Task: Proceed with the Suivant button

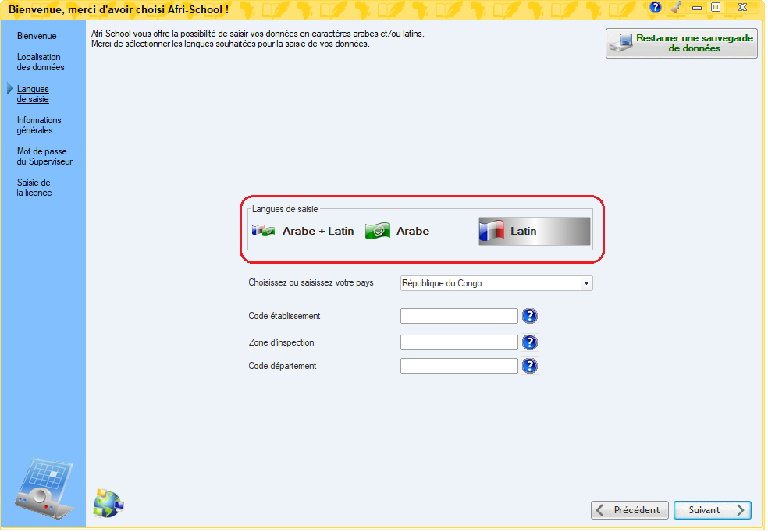Action: tap(713, 510)
